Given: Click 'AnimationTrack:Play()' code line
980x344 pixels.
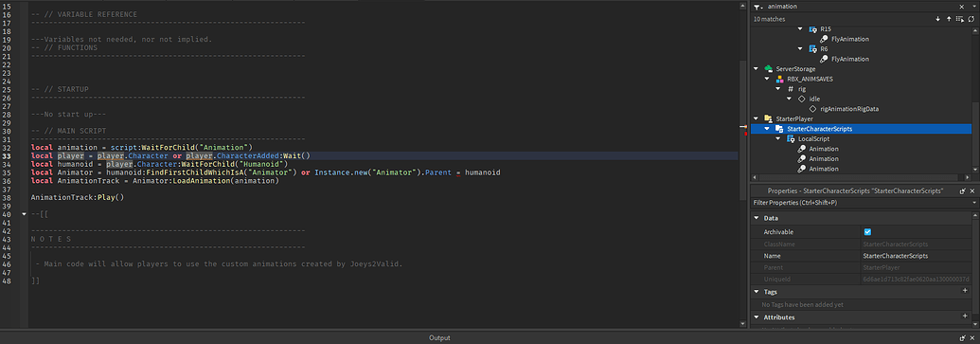Looking at the screenshot, I should [78, 198].
